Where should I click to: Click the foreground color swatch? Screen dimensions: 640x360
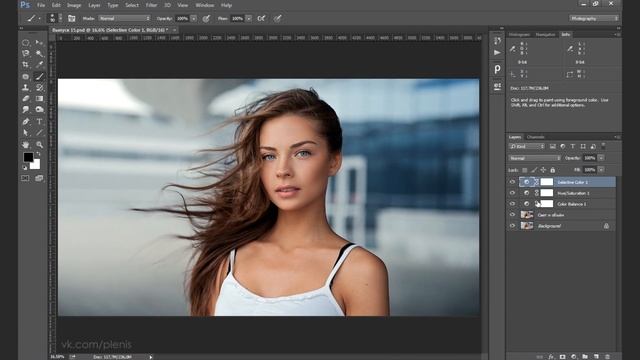click(x=28, y=157)
